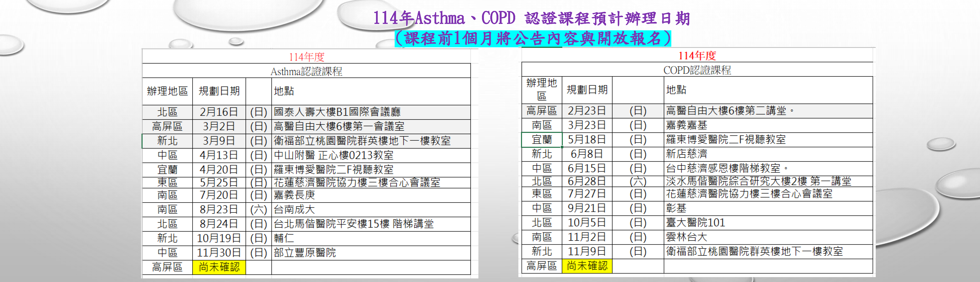Click venue '台南成大'
The image size is (980, 282).
click(x=294, y=209)
